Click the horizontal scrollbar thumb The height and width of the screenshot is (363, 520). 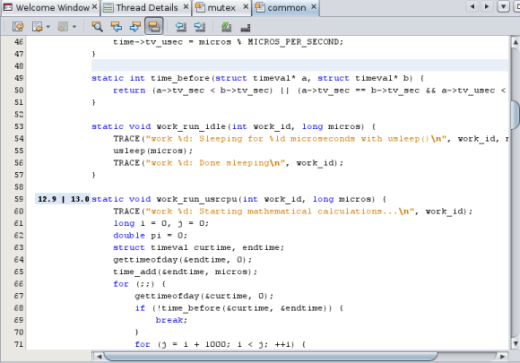(270, 356)
